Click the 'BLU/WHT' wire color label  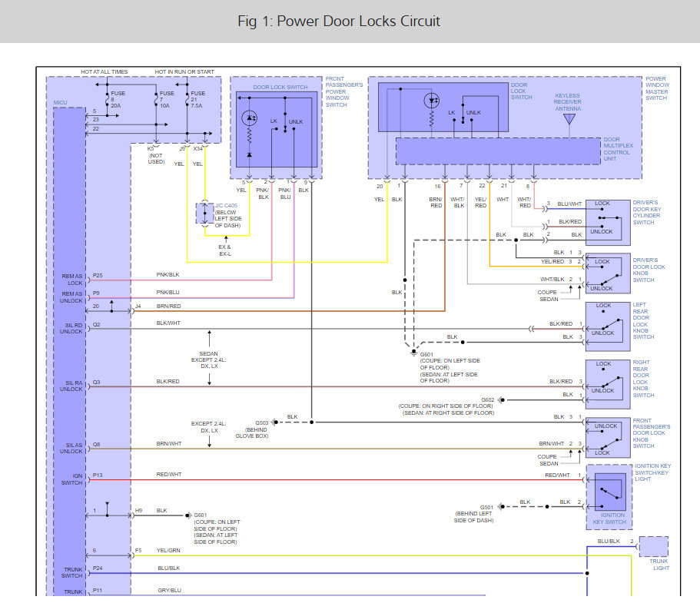click(569, 204)
